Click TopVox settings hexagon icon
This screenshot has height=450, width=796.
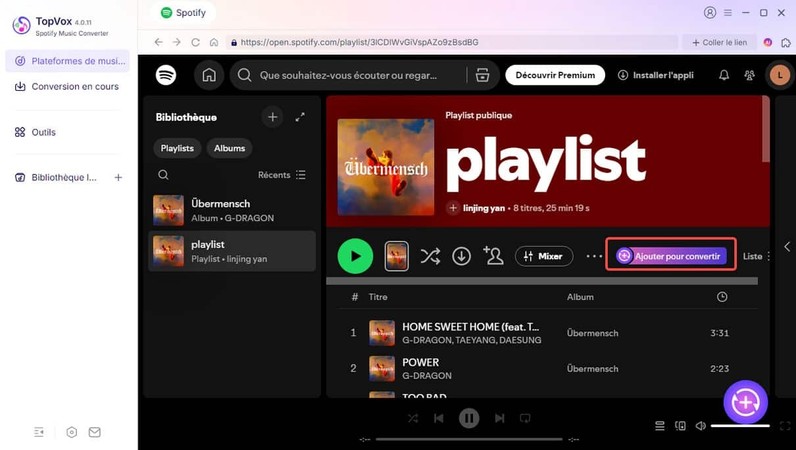(x=72, y=432)
